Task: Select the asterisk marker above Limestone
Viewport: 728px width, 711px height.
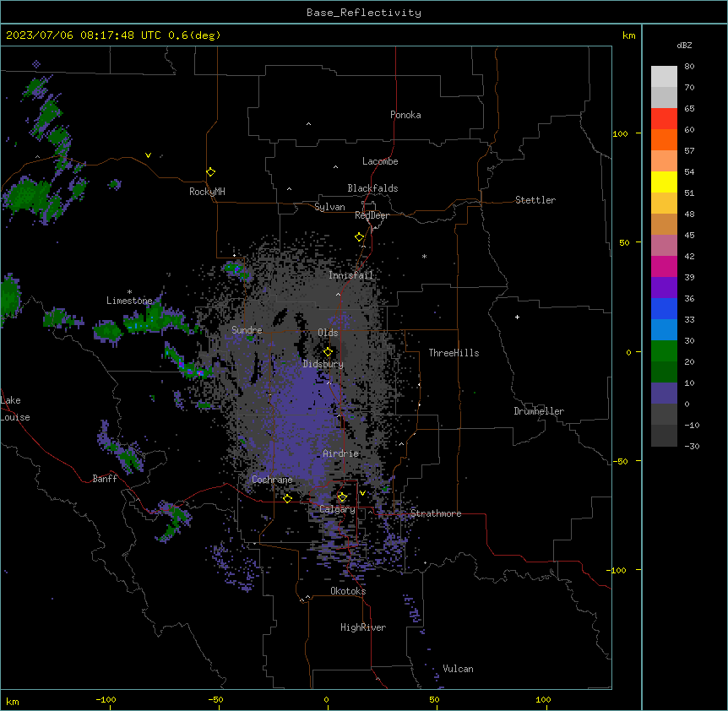Action: tap(129, 292)
